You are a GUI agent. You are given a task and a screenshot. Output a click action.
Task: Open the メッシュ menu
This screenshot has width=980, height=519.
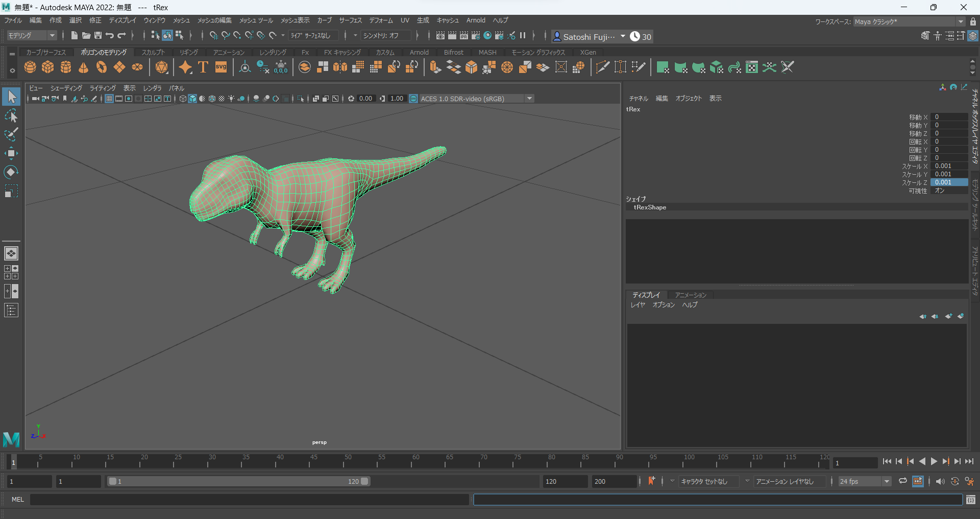coord(181,20)
